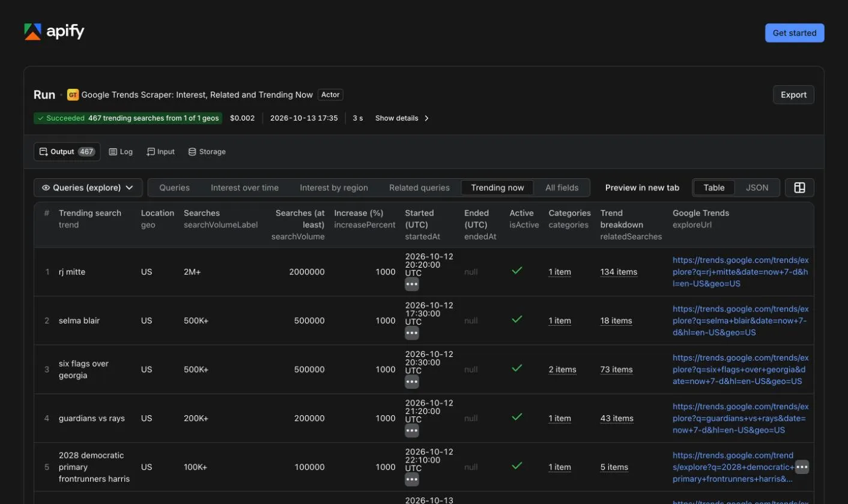Expand the 2 items categories for six flags
Viewport: 848px width, 504px height.
point(562,370)
